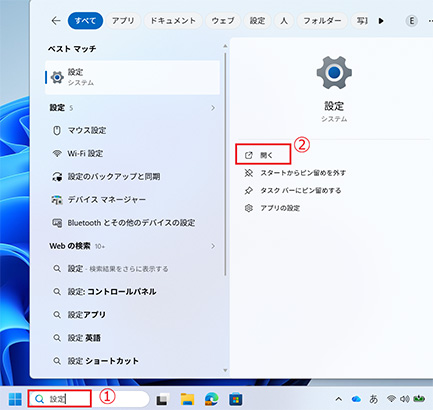This screenshot has width=433, height=410.
Task: Open network Wi-Fi tray icon
Action: [x=391, y=399]
